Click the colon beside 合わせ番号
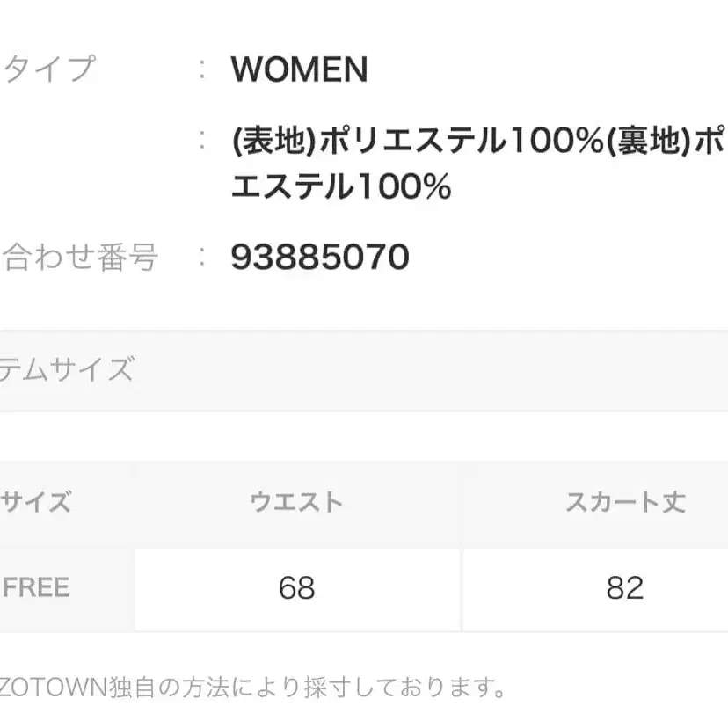728x728 pixels. click(203, 258)
